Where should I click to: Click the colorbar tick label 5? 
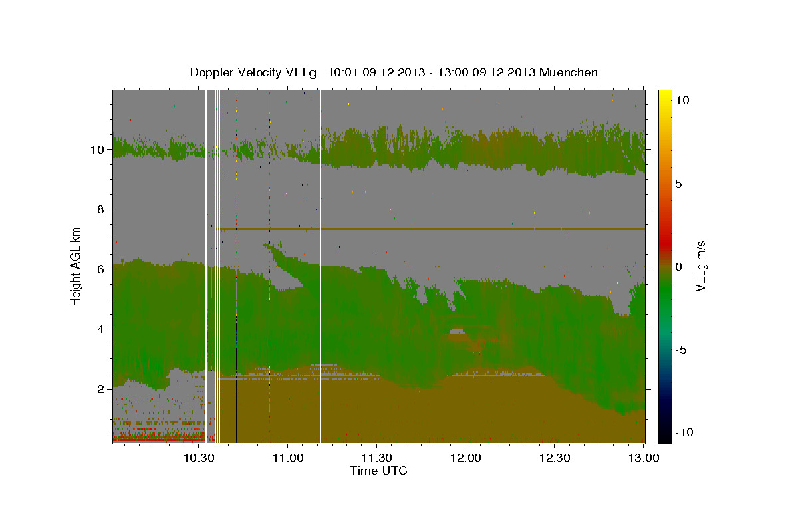point(678,183)
